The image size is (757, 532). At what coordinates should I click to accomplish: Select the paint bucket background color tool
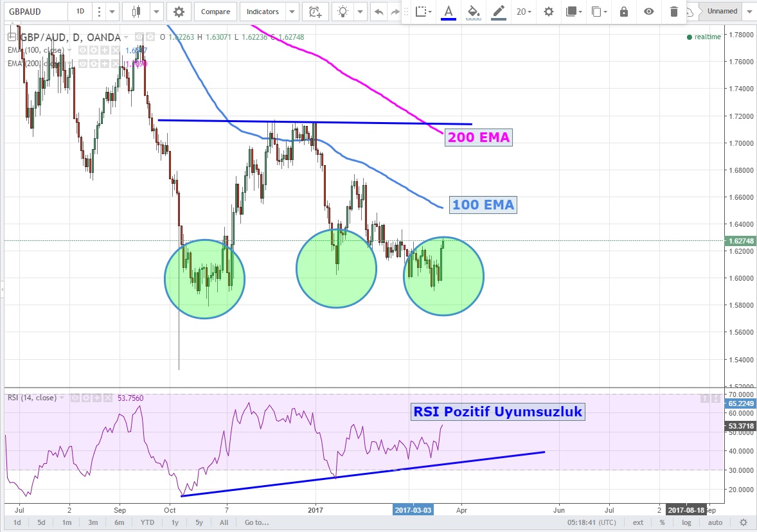tap(474, 12)
